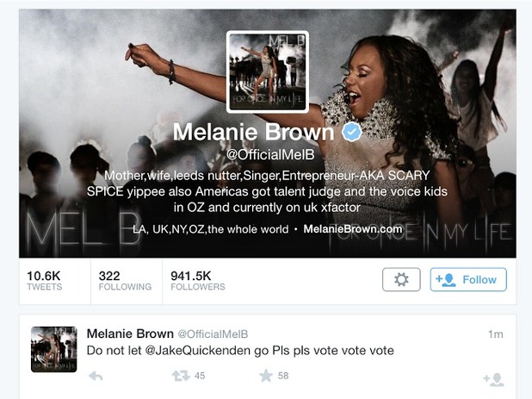This screenshot has width=532, height=399.
Task: Open the profile picture album cover
Action: tap(268, 72)
